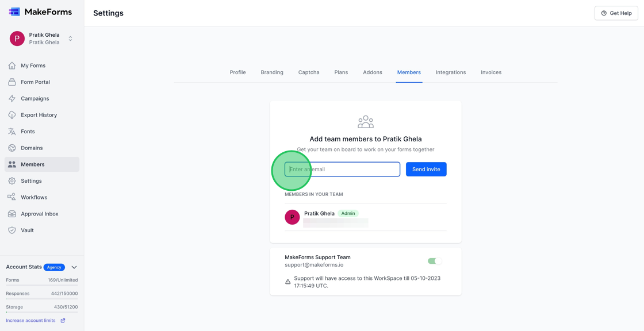Screen dimensions: 644x331
Task: Click the team group icon above Add team members
Action: 366,122
